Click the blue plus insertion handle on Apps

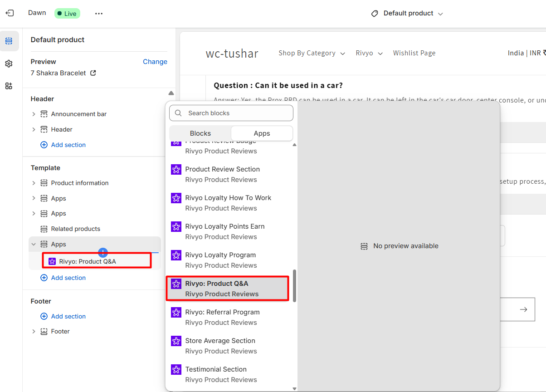[103, 252]
